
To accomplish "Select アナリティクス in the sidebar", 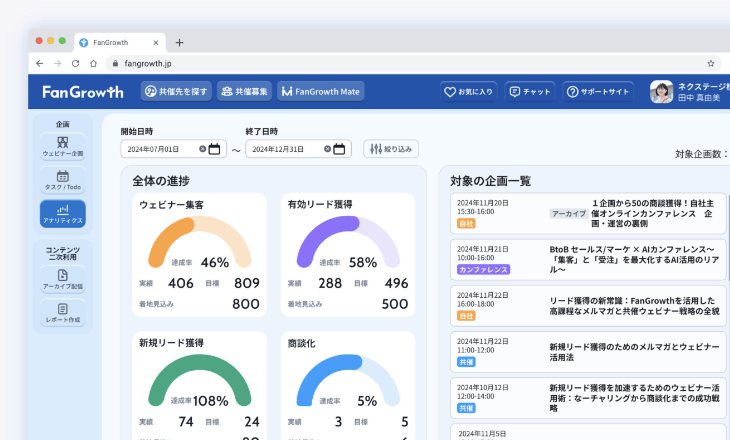I will [x=63, y=214].
